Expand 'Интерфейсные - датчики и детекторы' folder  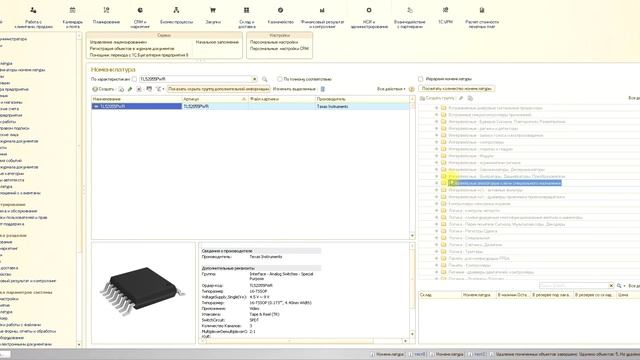coord(436,129)
